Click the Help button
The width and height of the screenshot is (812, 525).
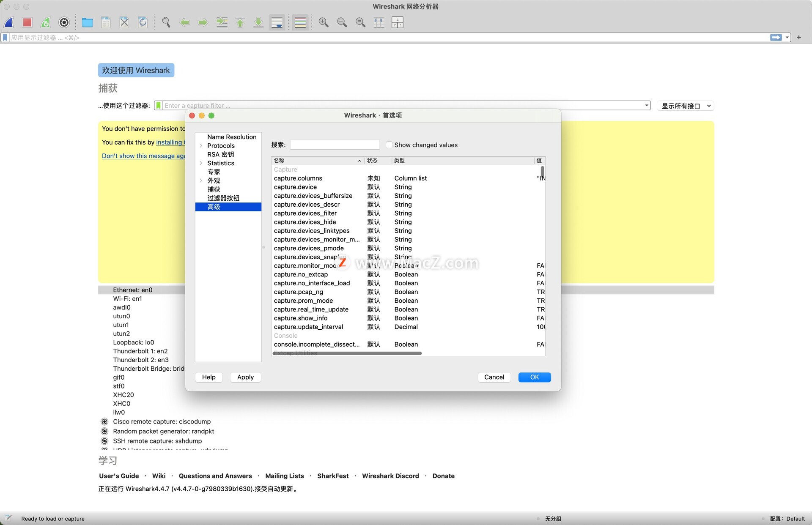[209, 377]
